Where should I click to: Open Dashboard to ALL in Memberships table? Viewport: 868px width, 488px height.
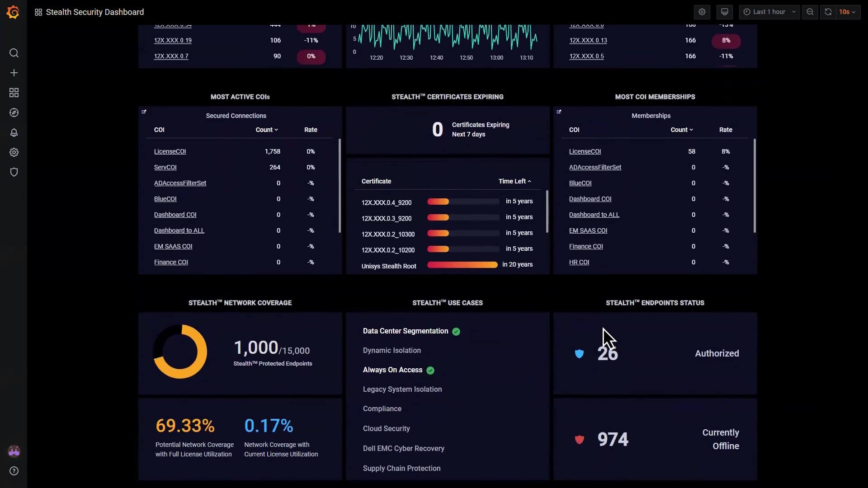pyautogui.click(x=594, y=215)
